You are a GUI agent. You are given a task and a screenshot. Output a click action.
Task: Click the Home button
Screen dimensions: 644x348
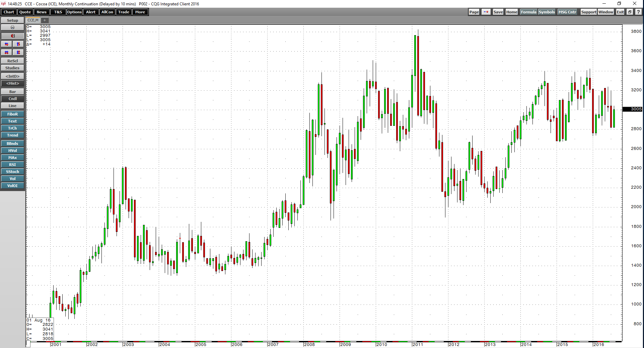[512, 12]
